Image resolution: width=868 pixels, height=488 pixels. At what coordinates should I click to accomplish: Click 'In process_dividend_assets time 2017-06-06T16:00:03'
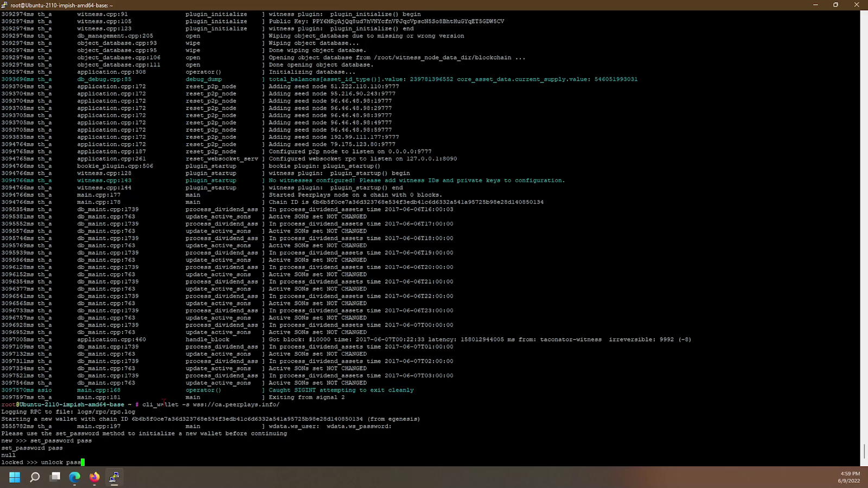click(x=361, y=209)
